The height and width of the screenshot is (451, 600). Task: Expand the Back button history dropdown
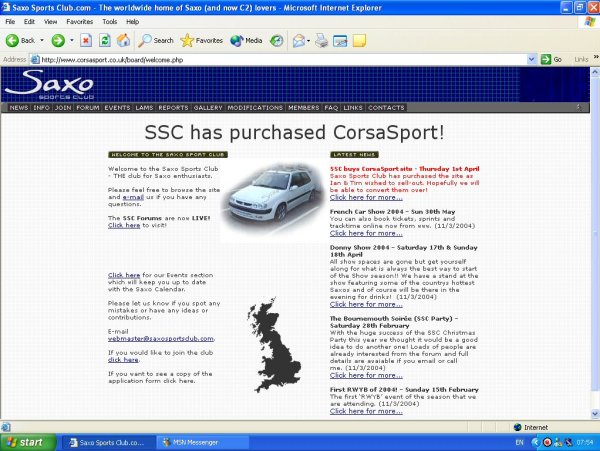coord(42,40)
